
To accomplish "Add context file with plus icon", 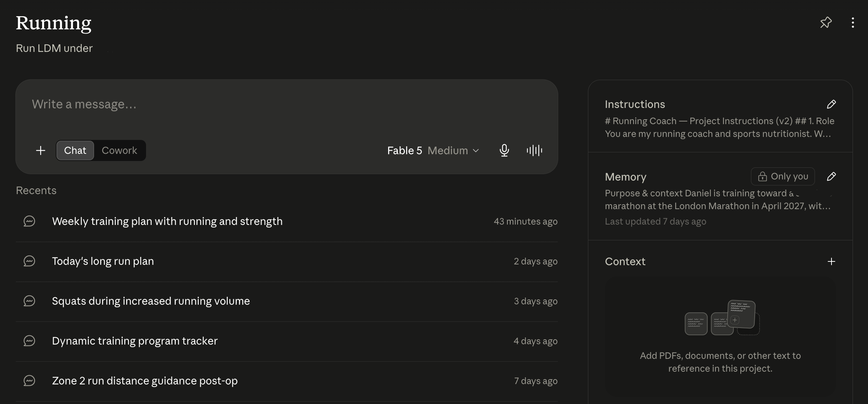I will coord(831,261).
